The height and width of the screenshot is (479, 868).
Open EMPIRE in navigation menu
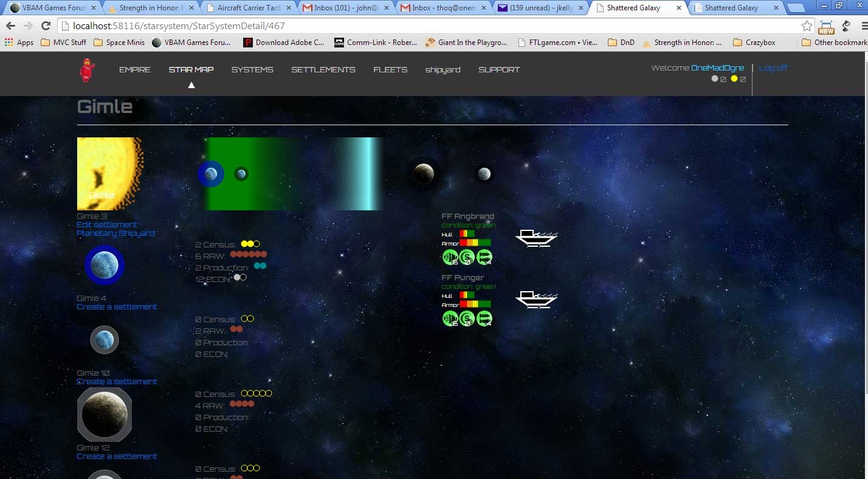pos(135,69)
